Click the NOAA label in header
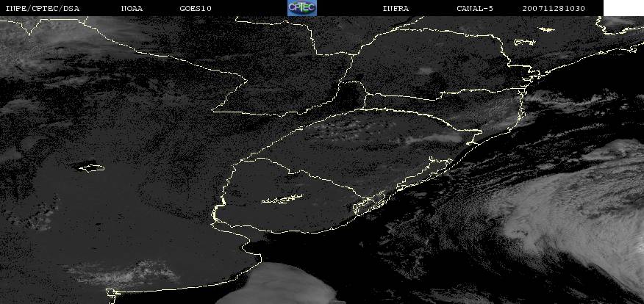 click(x=132, y=9)
